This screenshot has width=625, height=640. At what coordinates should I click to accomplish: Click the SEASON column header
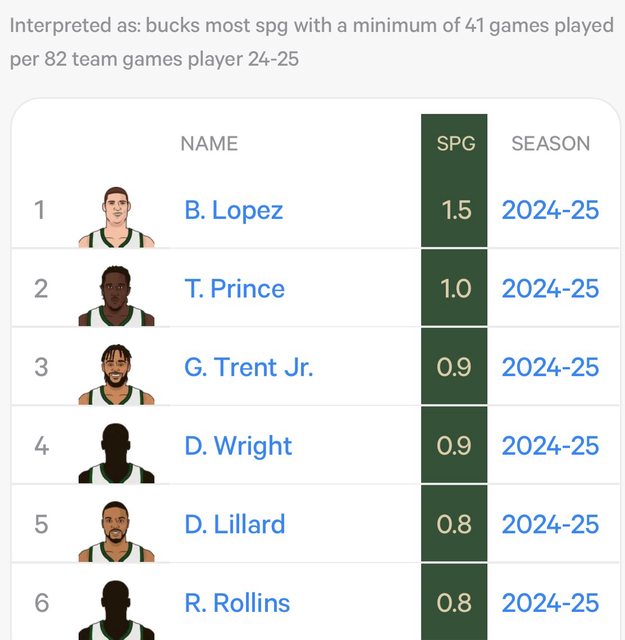(x=550, y=143)
